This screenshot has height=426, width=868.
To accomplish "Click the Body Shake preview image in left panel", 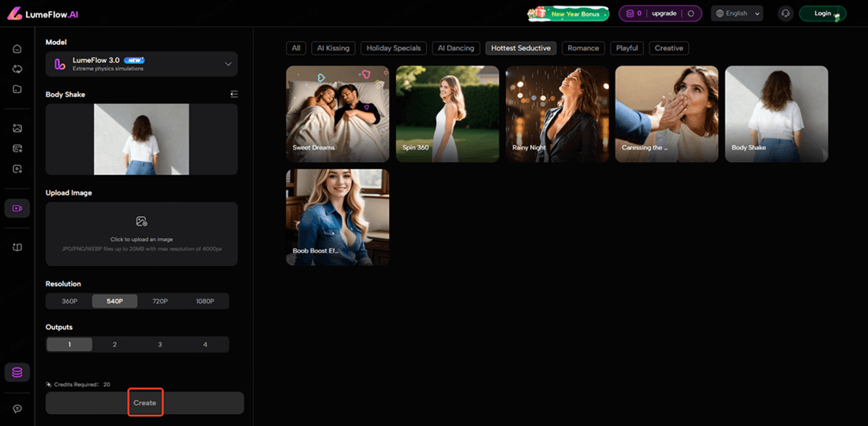I will click(142, 140).
